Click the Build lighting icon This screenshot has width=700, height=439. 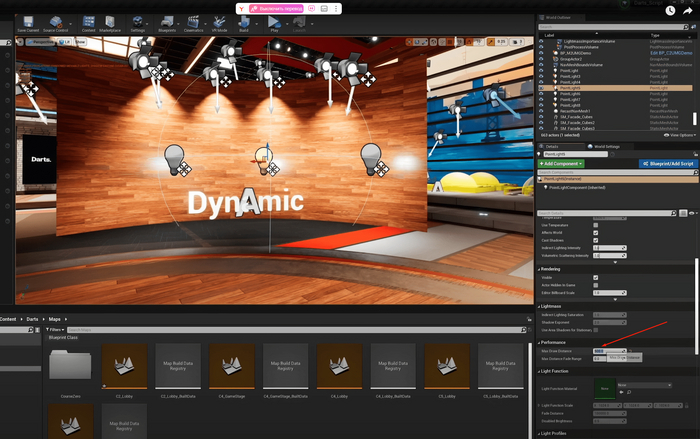[244, 22]
